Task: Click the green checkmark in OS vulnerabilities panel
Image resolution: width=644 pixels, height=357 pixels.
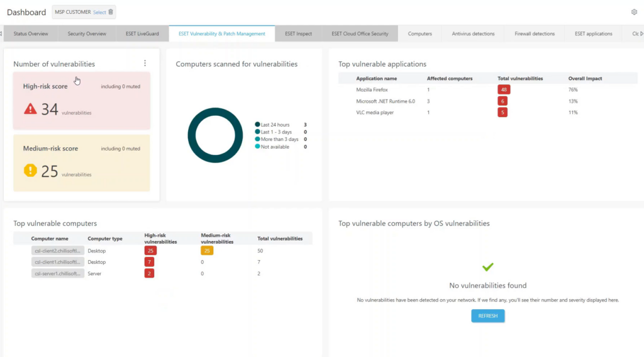Action: pos(487,267)
